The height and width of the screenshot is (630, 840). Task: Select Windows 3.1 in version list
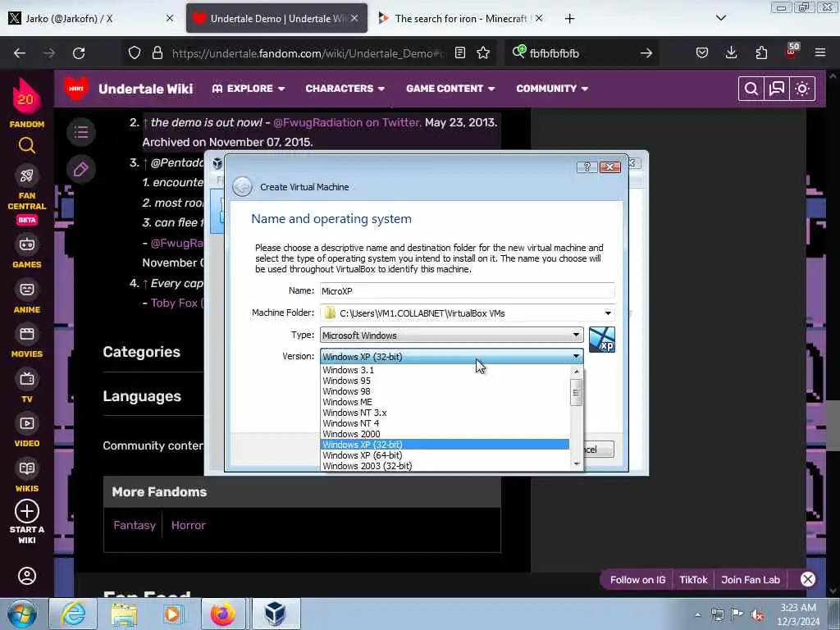tap(445, 370)
